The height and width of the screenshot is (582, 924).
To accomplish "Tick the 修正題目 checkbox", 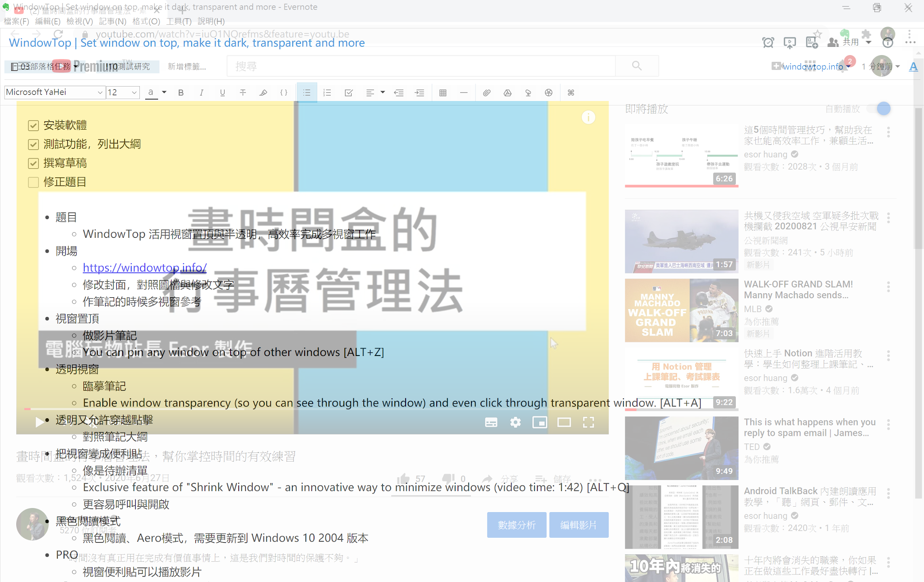I will [33, 182].
